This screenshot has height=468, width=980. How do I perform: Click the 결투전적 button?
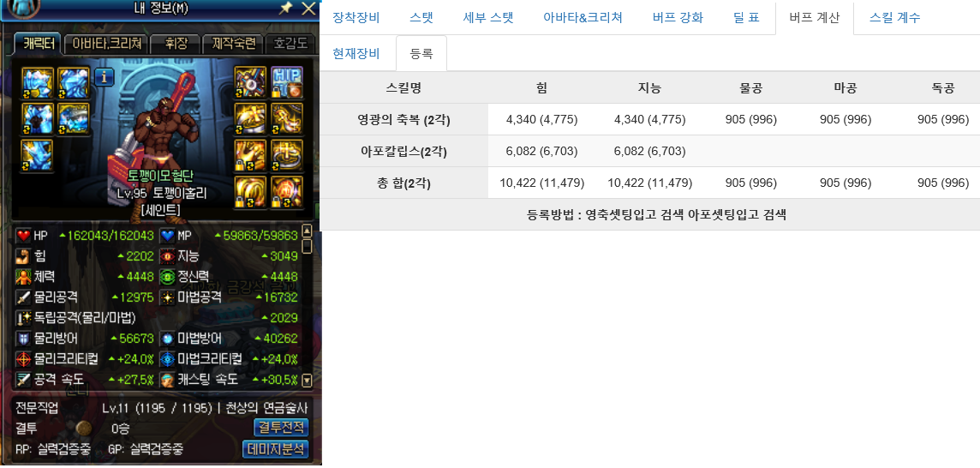click(281, 428)
